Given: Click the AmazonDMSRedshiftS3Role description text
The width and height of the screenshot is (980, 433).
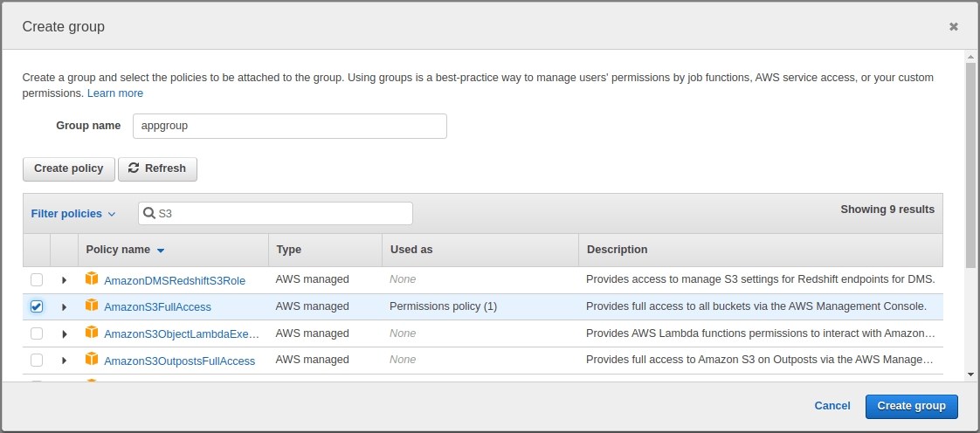Looking at the screenshot, I should pyautogui.click(x=760, y=279).
